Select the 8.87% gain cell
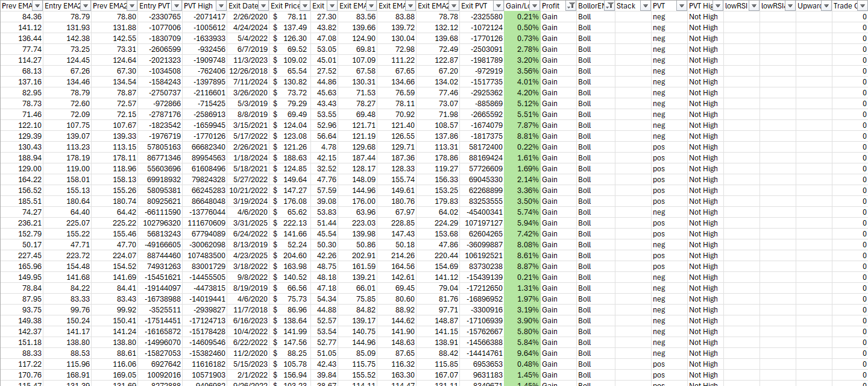868x386 pixels. pyautogui.click(x=523, y=267)
